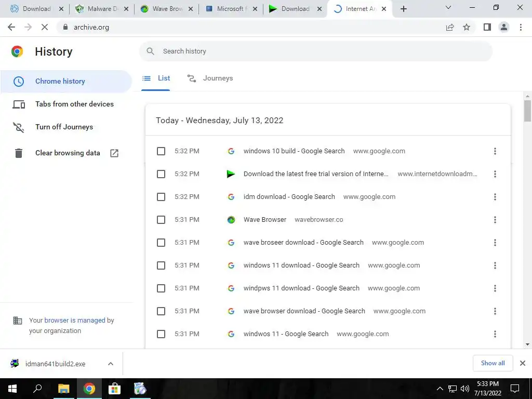Open network status tray icon
The height and width of the screenshot is (399, 532).
[453, 389]
